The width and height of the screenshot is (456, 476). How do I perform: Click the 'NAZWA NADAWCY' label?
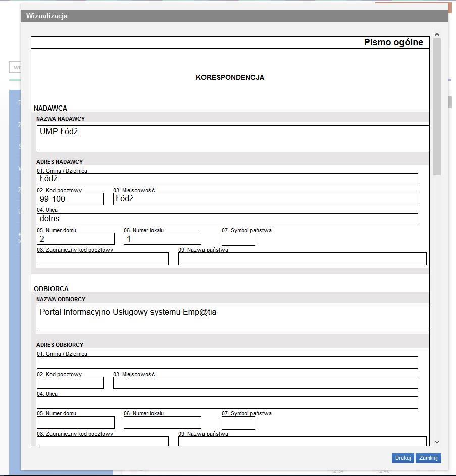point(61,119)
